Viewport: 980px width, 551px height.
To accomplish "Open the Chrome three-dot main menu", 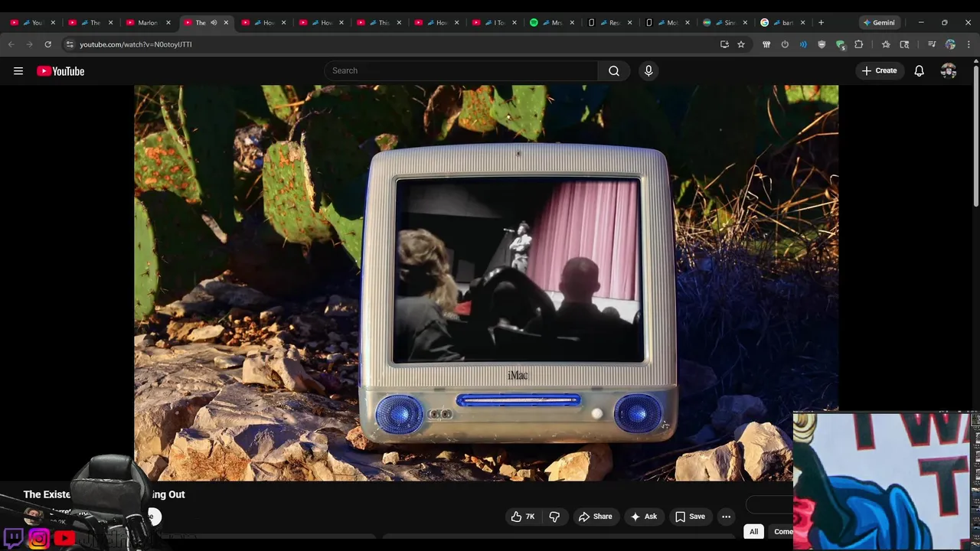I will tap(969, 44).
